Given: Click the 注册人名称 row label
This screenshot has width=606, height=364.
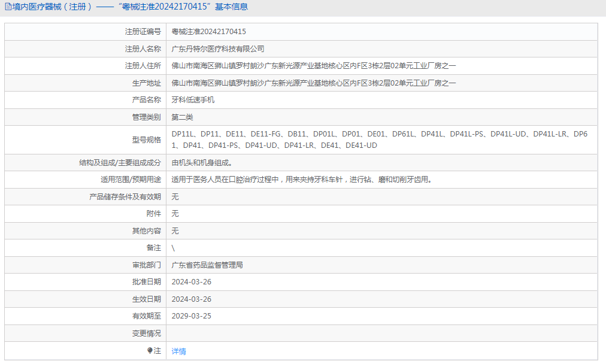Looking at the screenshot, I should pos(143,48).
